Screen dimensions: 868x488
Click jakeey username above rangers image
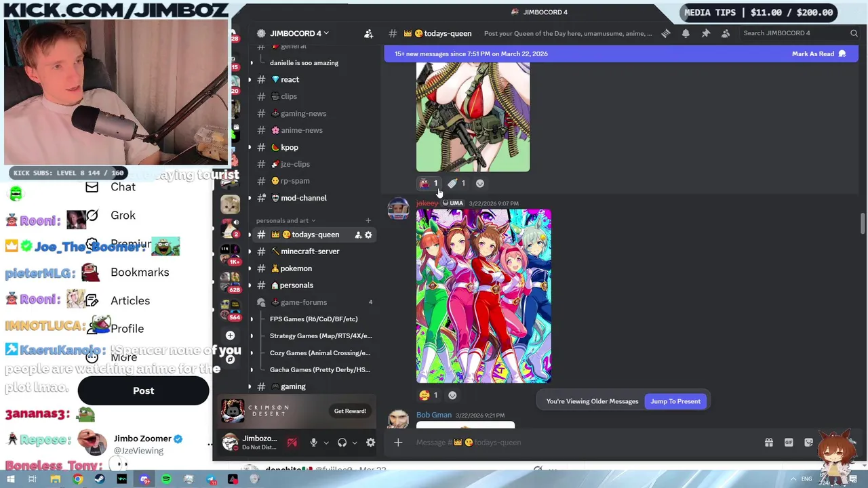point(427,203)
